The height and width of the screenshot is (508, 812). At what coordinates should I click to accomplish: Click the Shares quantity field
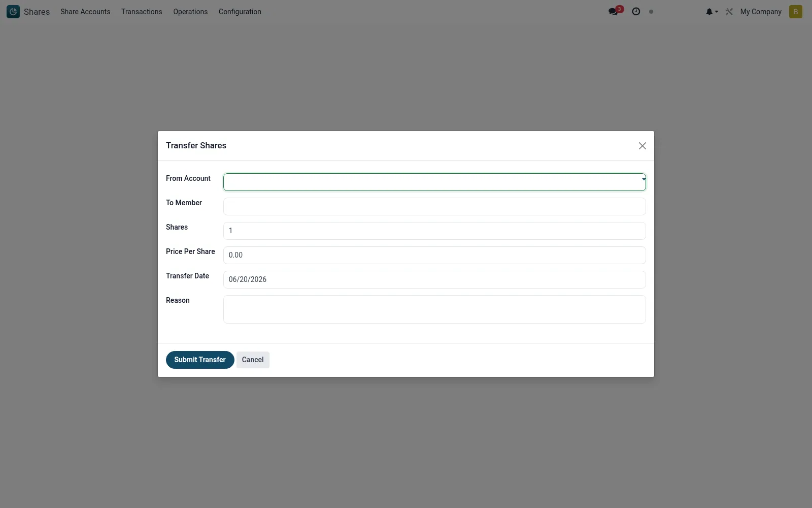click(434, 231)
